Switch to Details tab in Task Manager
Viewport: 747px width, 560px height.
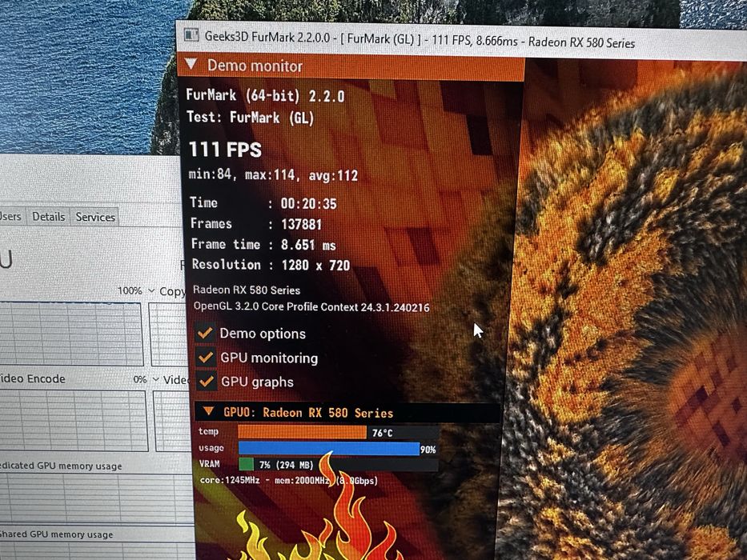pos(49,217)
